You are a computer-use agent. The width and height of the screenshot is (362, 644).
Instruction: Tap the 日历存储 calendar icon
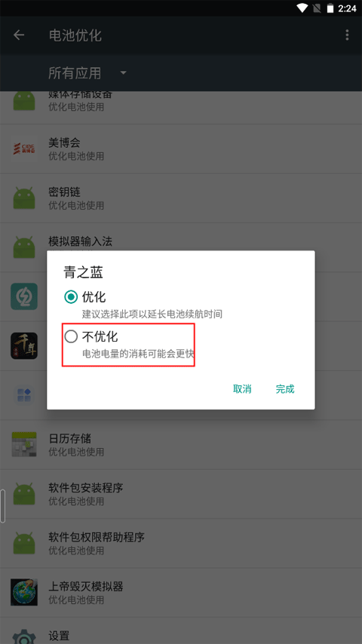[x=24, y=444]
